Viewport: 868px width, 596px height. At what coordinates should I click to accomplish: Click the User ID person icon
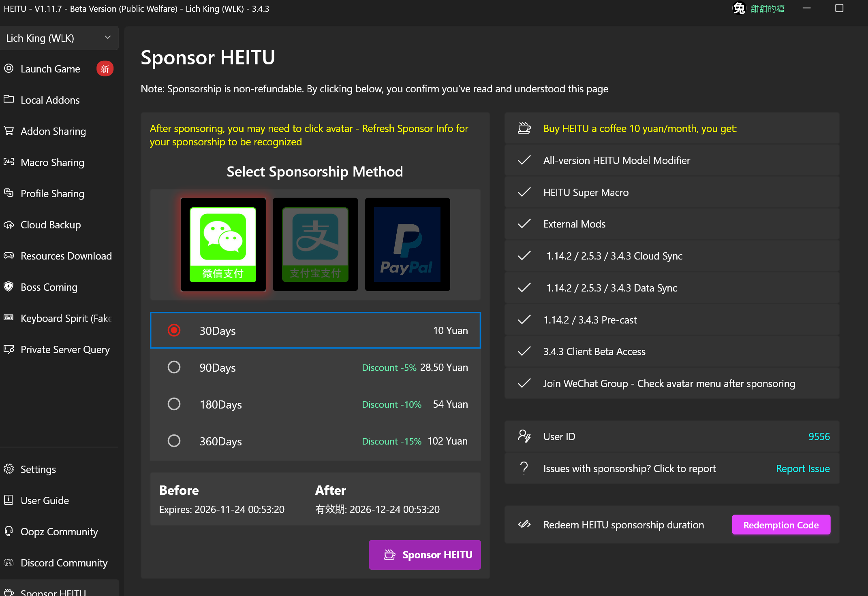524,436
